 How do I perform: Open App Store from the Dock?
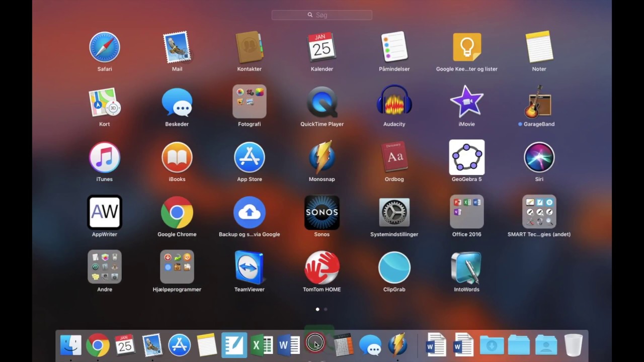pos(180,345)
